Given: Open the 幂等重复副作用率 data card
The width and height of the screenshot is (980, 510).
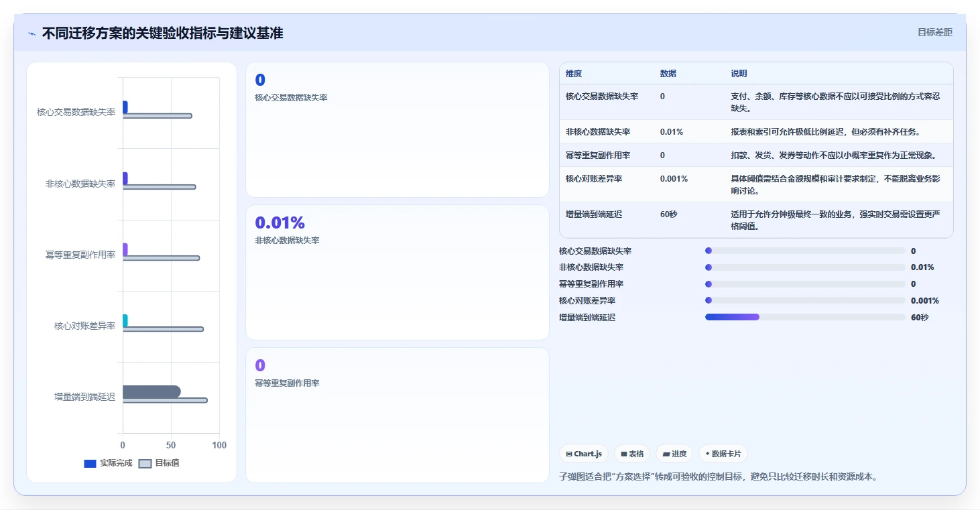Looking at the screenshot, I should (397, 415).
